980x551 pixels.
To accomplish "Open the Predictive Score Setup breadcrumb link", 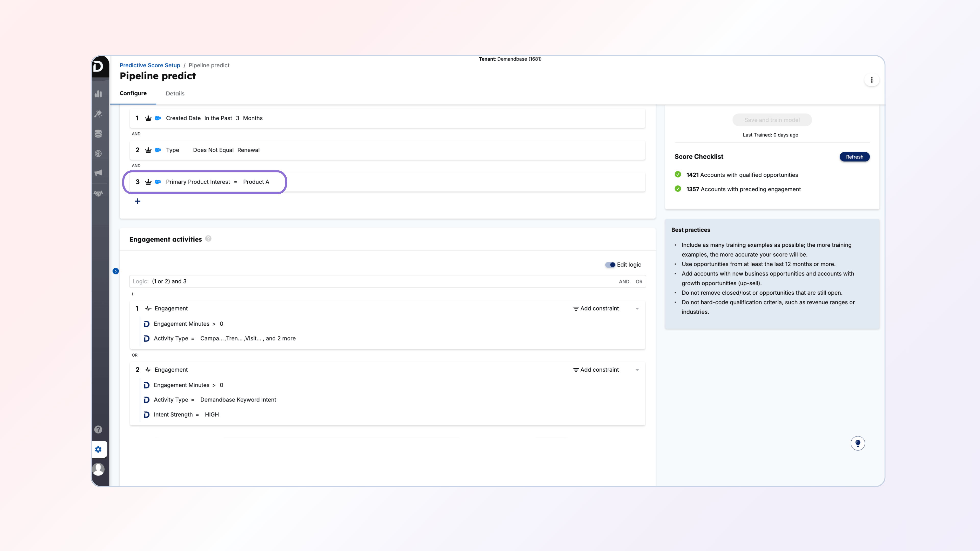I will pos(150,65).
